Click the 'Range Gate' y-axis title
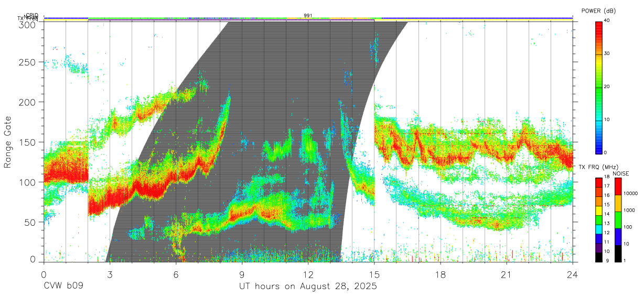 [8, 142]
